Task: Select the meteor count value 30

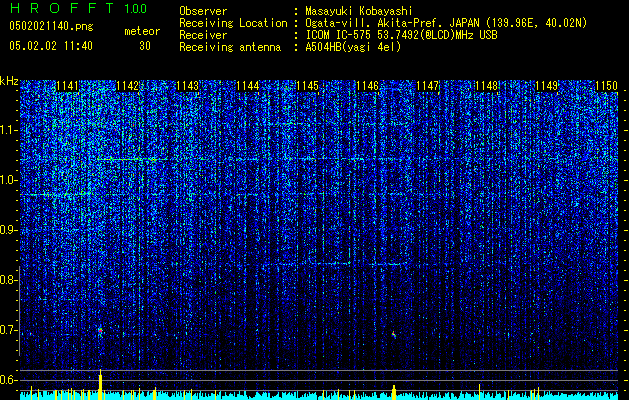Action: click(145, 46)
